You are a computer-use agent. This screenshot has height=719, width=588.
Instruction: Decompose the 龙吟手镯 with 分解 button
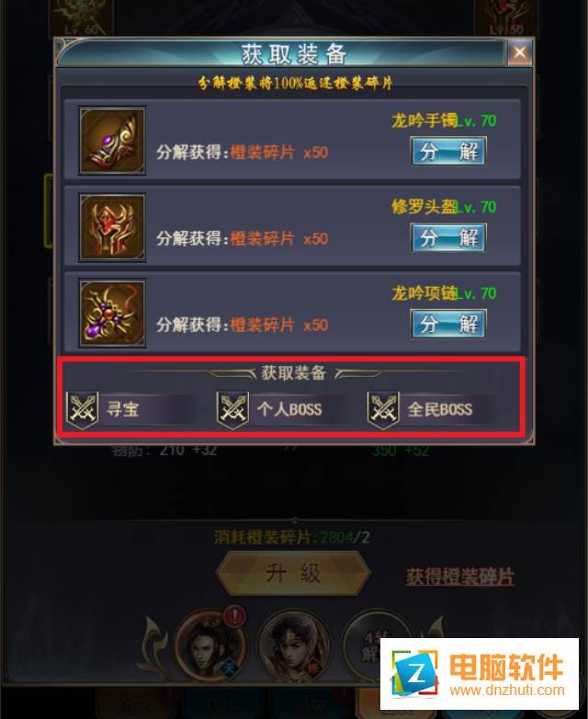(448, 152)
